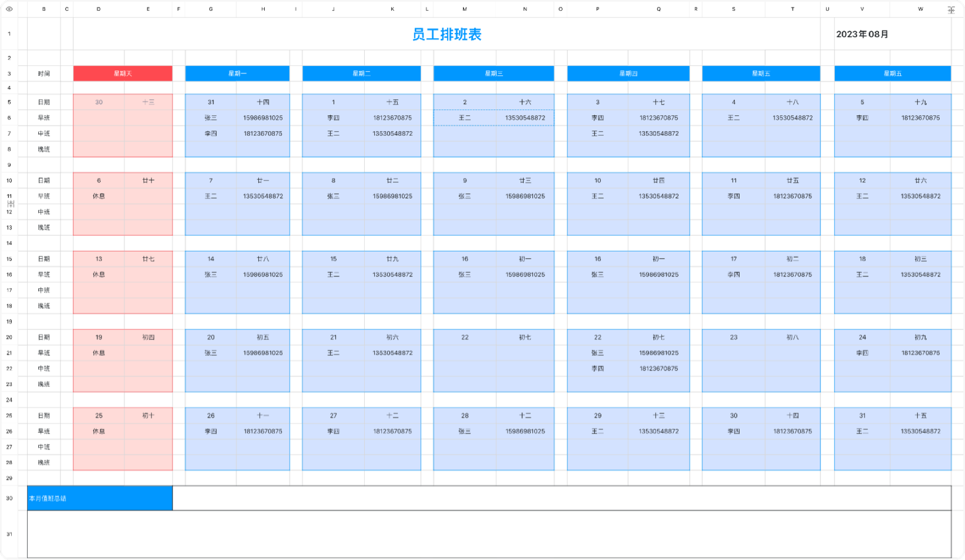Select row 1 header
Image resolution: width=965 pixels, height=560 pixels.
(9, 34)
